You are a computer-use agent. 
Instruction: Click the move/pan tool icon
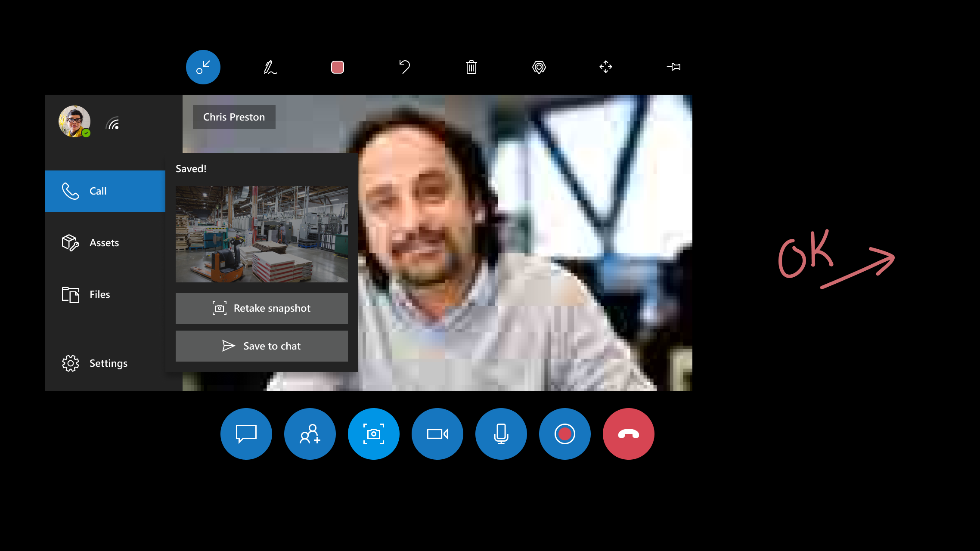tap(606, 67)
